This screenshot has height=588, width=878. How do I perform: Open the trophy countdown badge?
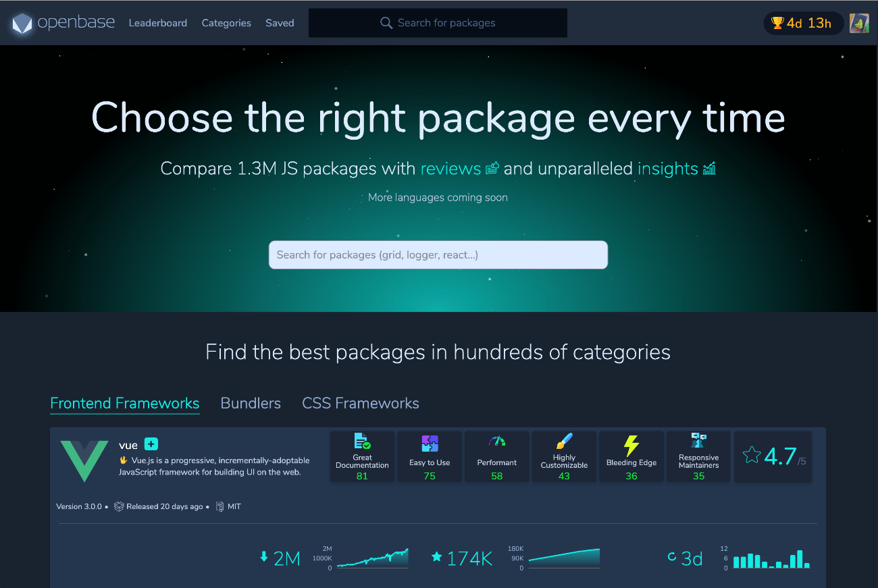tap(804, 23)
